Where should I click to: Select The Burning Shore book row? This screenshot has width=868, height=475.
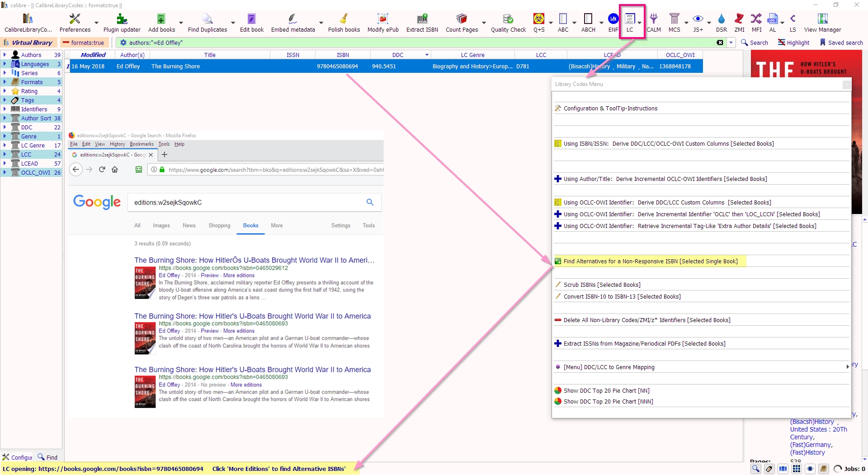click(x=384, y=66)
